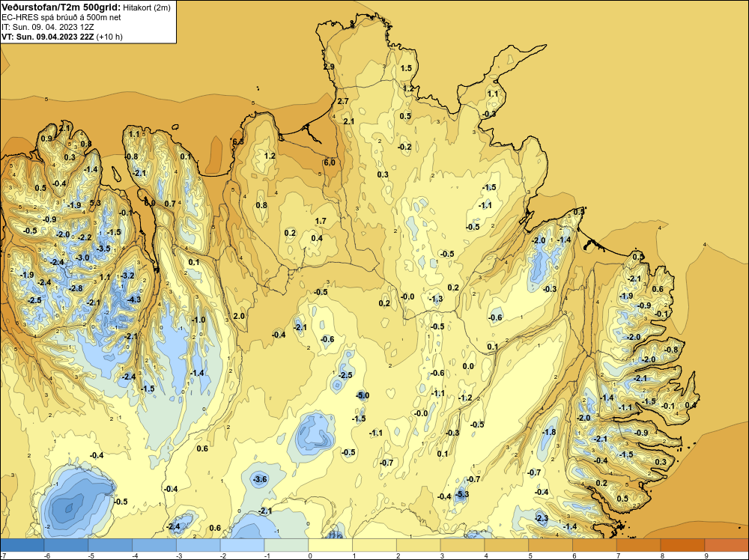Click the -1.2 temperature label
Viewport: 749px width, 560px height.
tap(465, 398)
